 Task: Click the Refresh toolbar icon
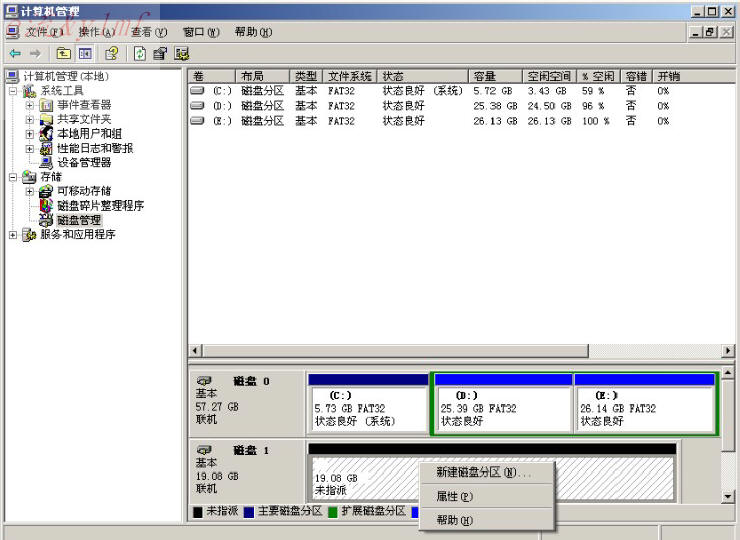coord(139,53)
